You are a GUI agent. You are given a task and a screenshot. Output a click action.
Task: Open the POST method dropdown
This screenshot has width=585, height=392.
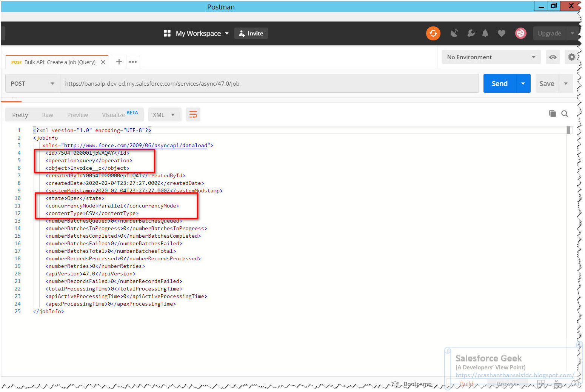click(33, 83)
